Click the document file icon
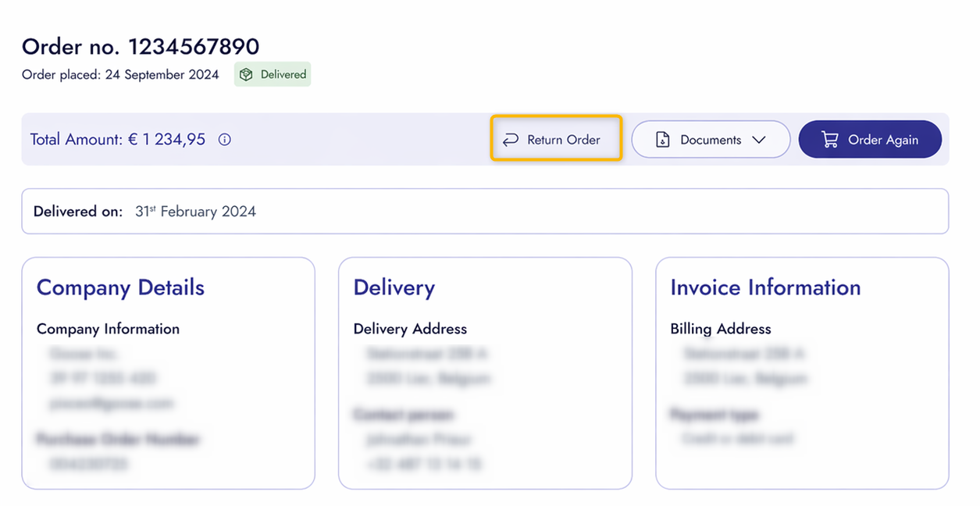The width and height of the screenshot is (980, 506). pos(662,140)
